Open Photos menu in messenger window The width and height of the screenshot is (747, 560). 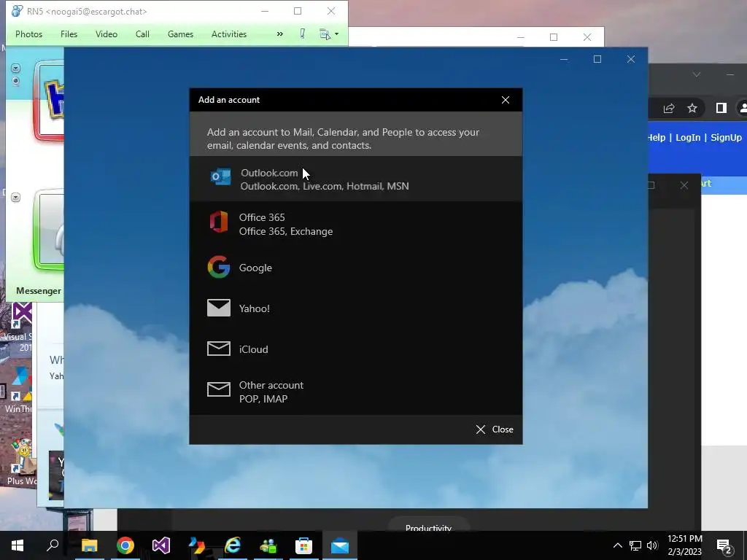28,34
